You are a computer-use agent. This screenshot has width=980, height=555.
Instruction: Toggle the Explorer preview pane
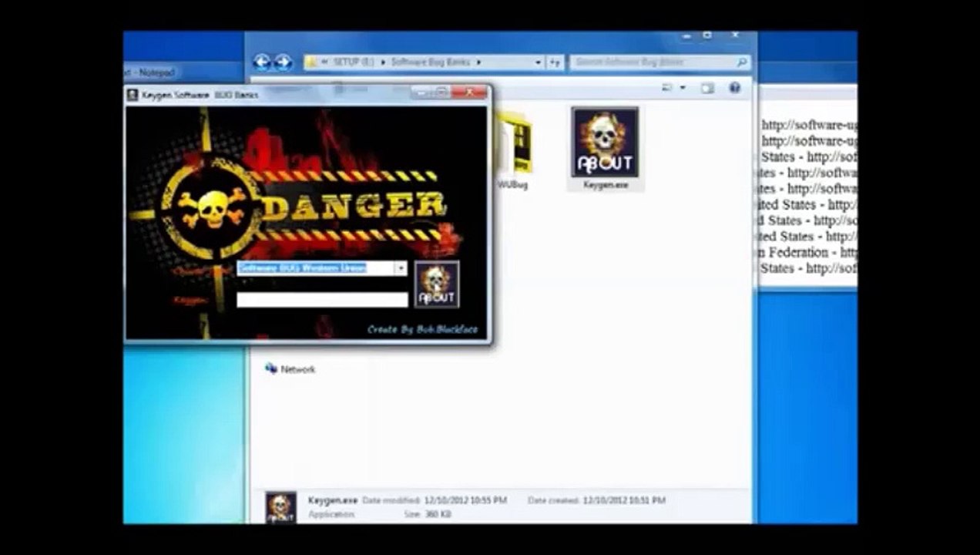pos(707,88)
